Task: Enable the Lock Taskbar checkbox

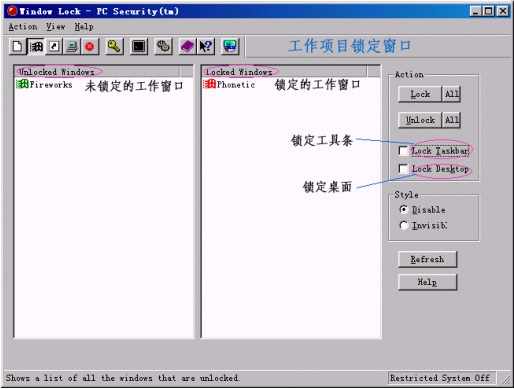Action: click(403, 151)
